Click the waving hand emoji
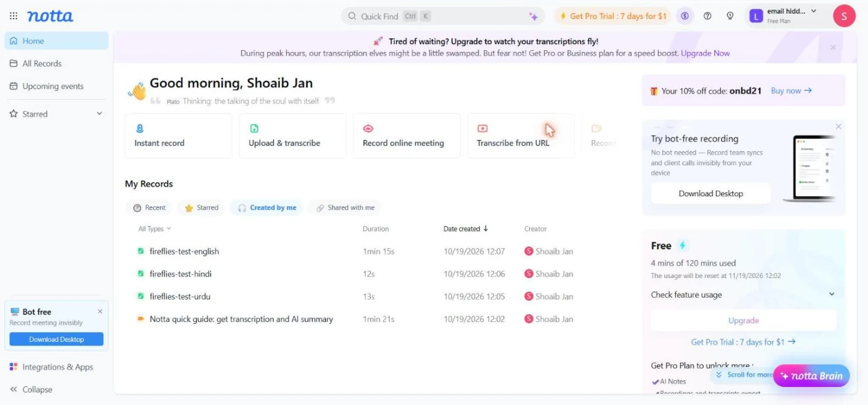Viewport: 868px width, 405px height. [x=137, y=92]
